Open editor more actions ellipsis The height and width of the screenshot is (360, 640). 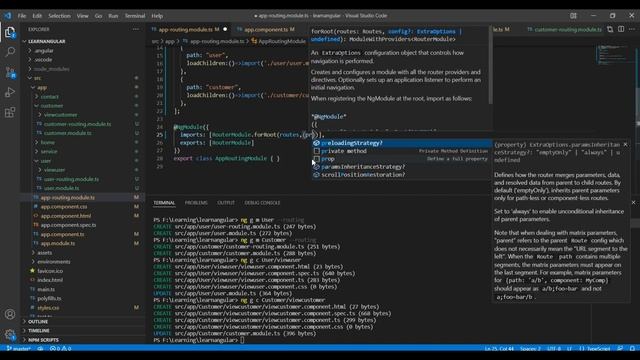point(632,29)
